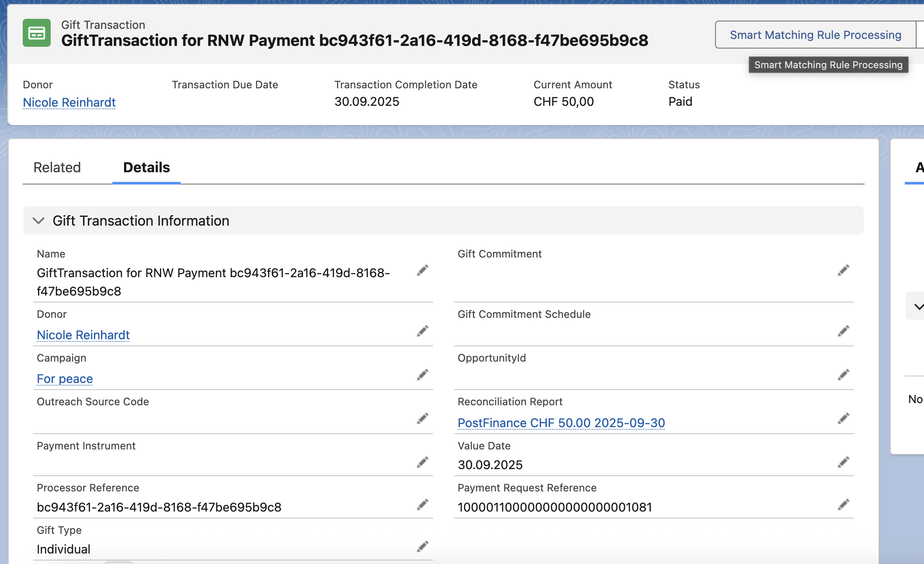This screenshot has width=924, height=564.
Task: Click the green Gift Transaction record icon
Action: point(37,33)
